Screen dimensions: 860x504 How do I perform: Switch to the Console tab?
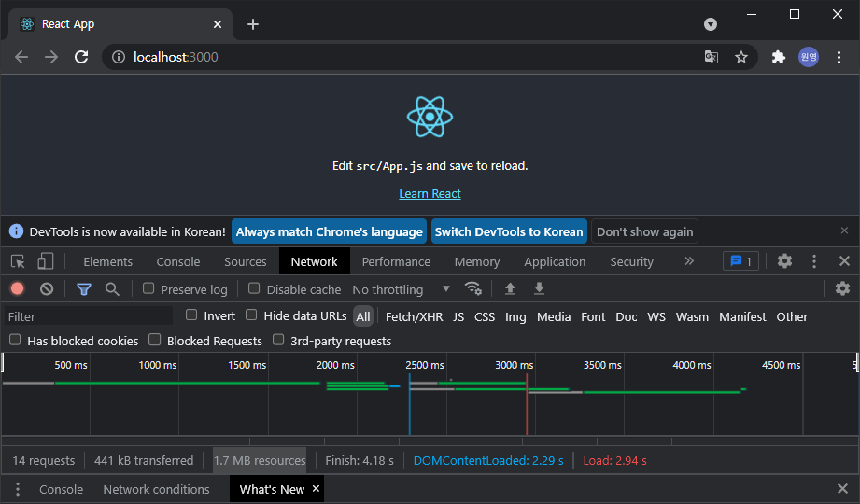[x=178, y=261]
